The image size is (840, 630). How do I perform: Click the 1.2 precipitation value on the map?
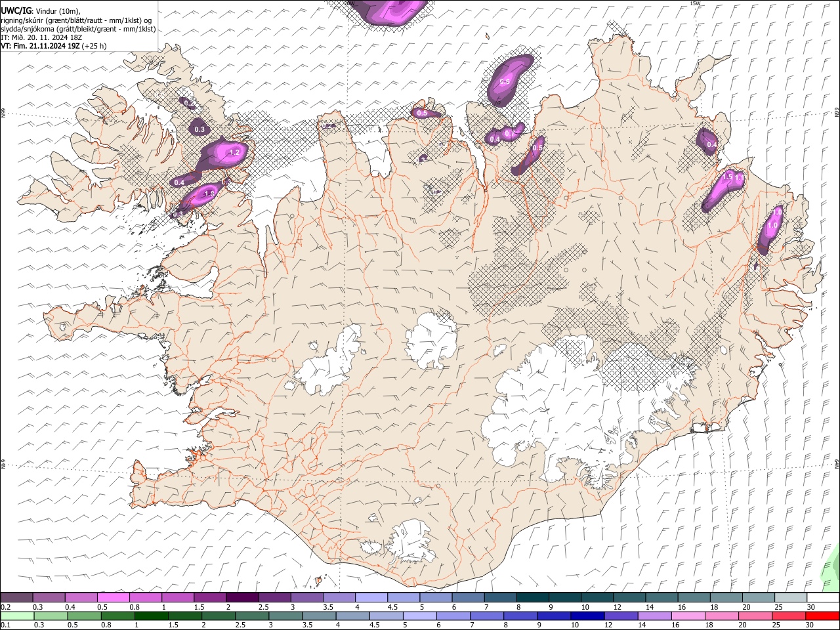click(234, 152)
